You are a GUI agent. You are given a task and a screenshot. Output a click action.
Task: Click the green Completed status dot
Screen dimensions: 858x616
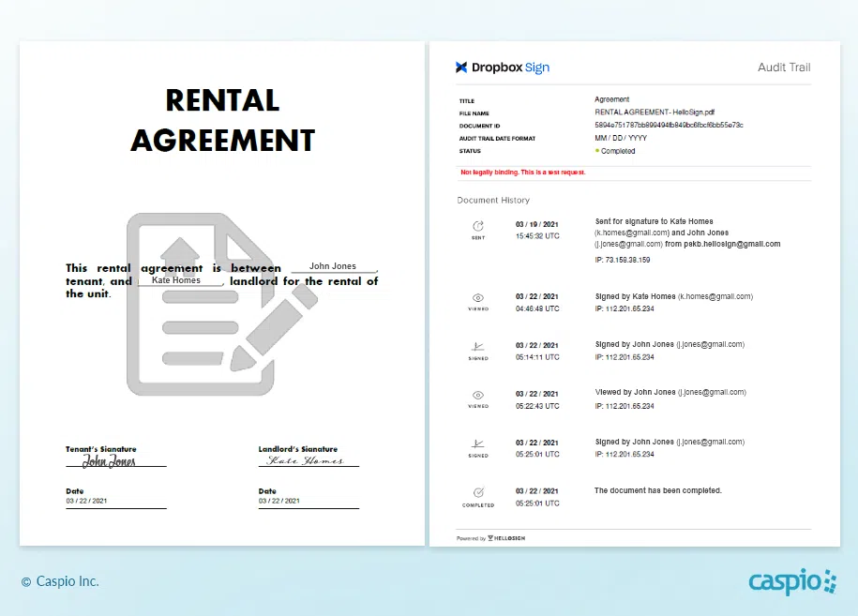click(x=597, y=151)
